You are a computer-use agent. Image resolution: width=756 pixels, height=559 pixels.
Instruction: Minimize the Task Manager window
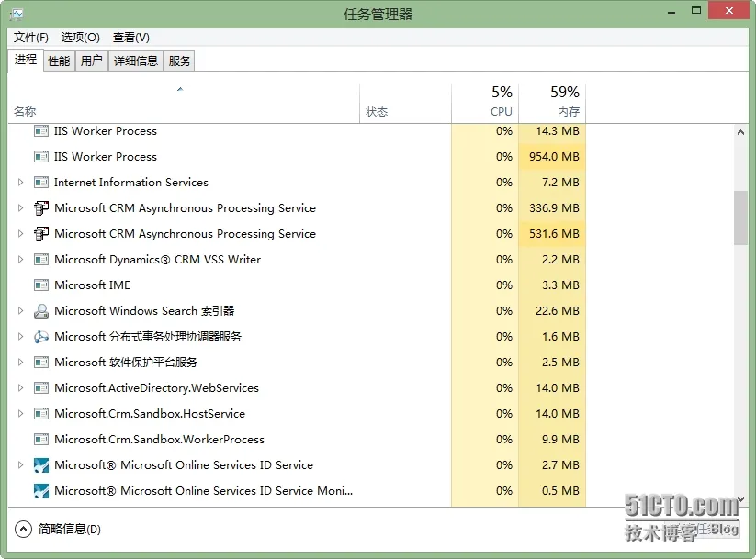671,12
